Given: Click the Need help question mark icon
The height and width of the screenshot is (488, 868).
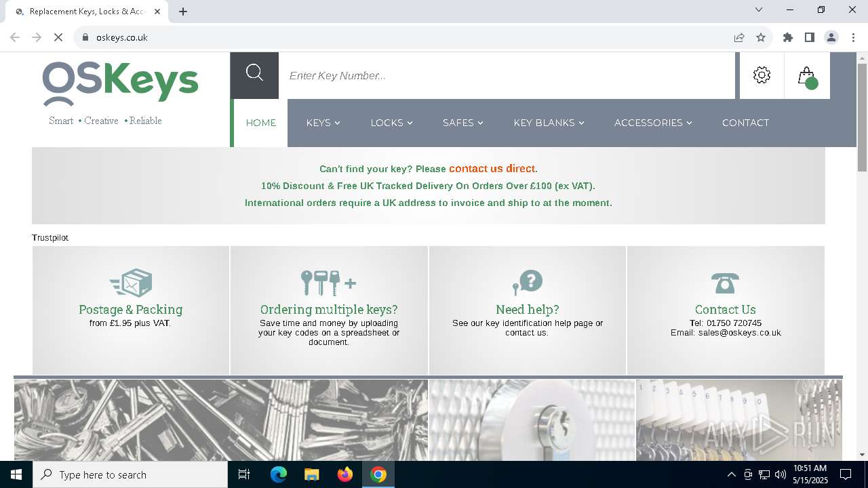Looking at the screenshot, I should click(x=528, y=283).
